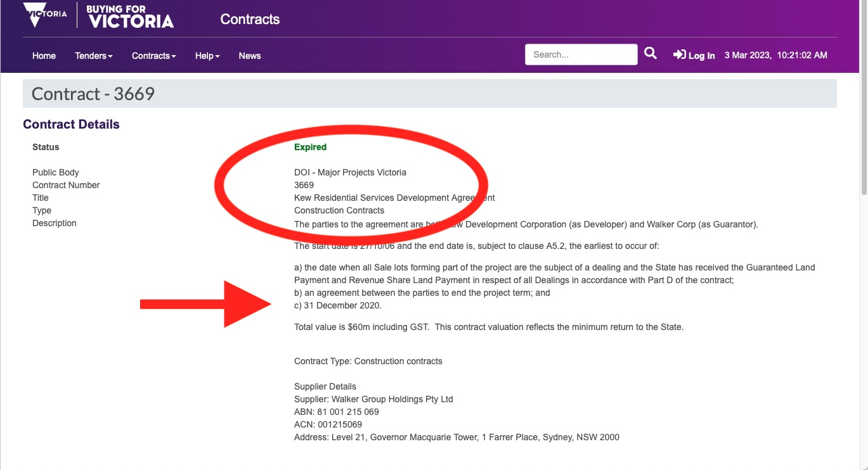This screenshot has height=470, width=868.
Task: Focus the Search text field
Action: 581,54
